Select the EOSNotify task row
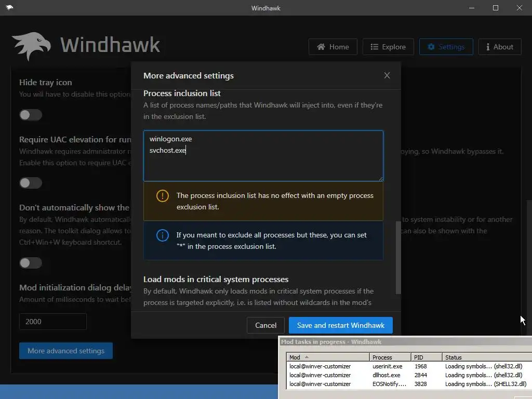The height and width of the screenshot is (399, 532). coord(409,384)
